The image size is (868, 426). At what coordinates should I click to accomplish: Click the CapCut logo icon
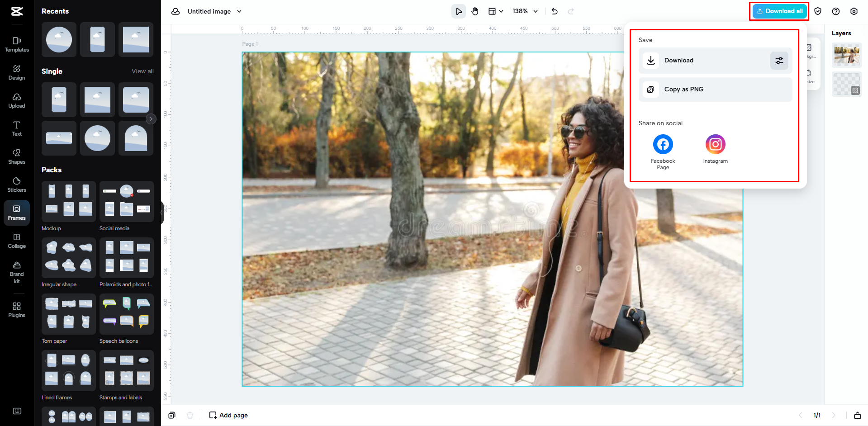(17, 11)
